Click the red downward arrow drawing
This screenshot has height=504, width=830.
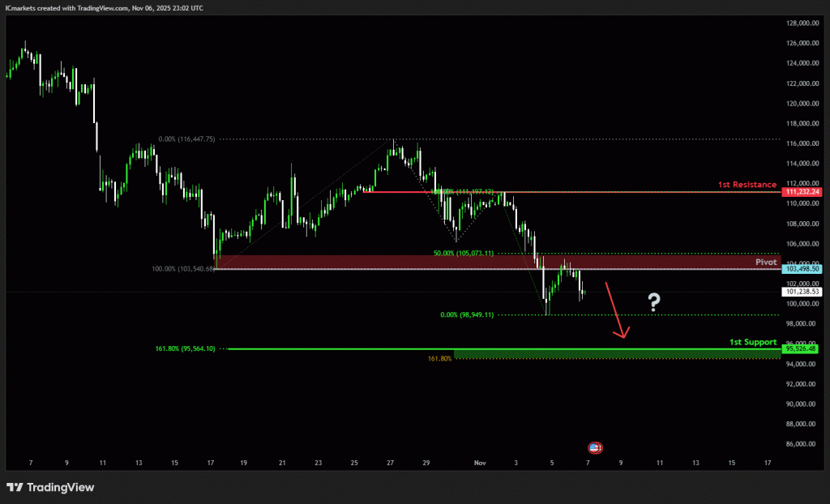618,311
